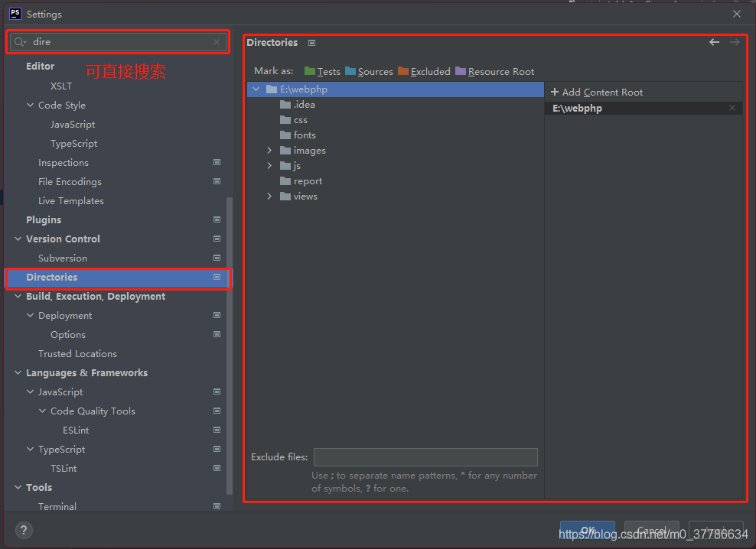This screenshot has height=549, width=756.
Task: Expand the views folder
Action: pyautogui.click(x=269, y=197)
